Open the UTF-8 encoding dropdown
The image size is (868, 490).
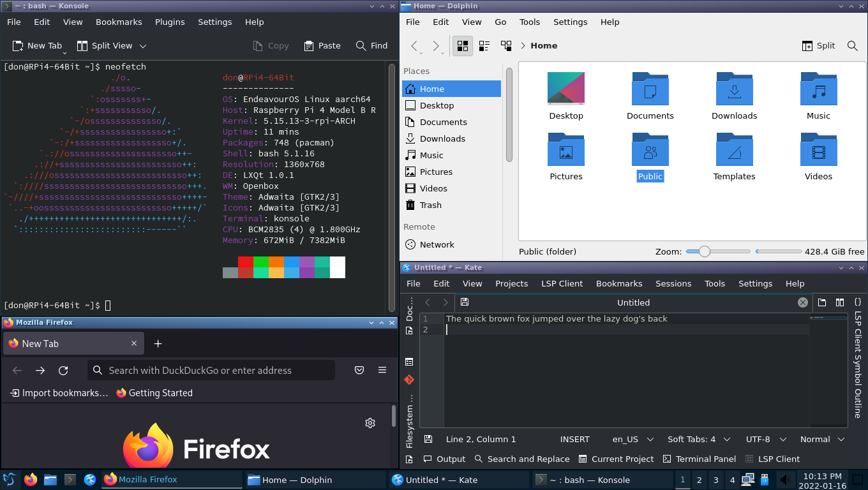[765, 439]
